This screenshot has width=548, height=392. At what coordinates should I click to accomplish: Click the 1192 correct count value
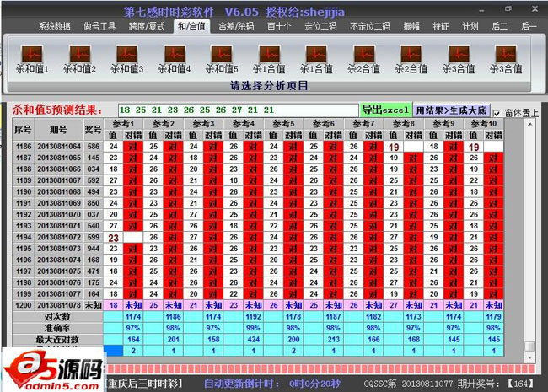coord(254,316)
